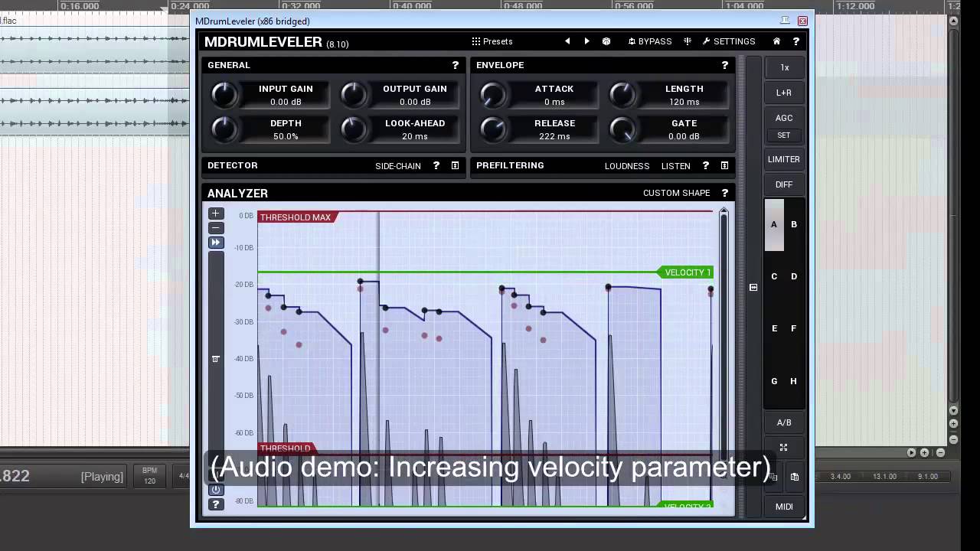Open the MIDI settings button
This screenshot has height=551, width=980.
(x=784, y=507)
